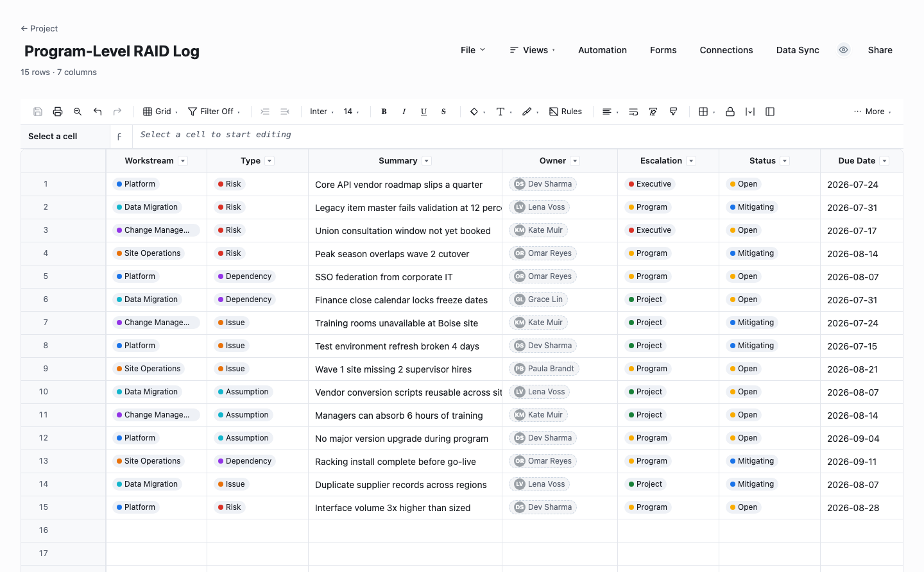Toggle the eye visibility icon near Share

[844, 50]
